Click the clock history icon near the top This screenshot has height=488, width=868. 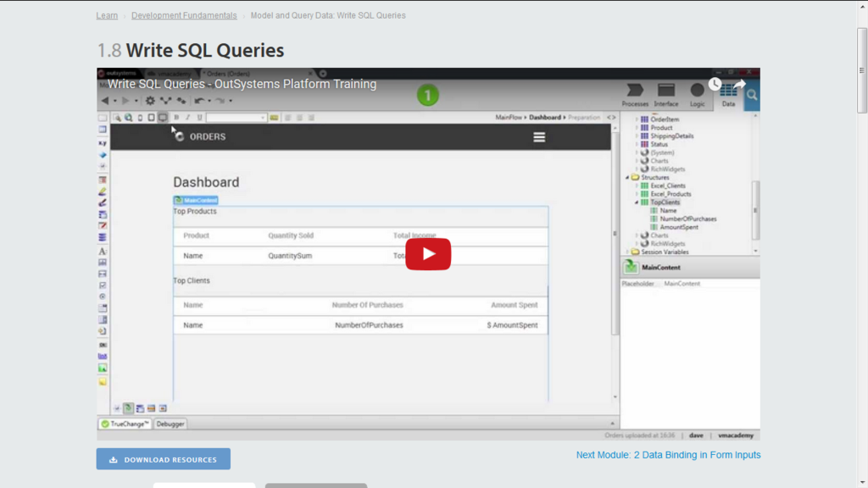coord(715,84)
